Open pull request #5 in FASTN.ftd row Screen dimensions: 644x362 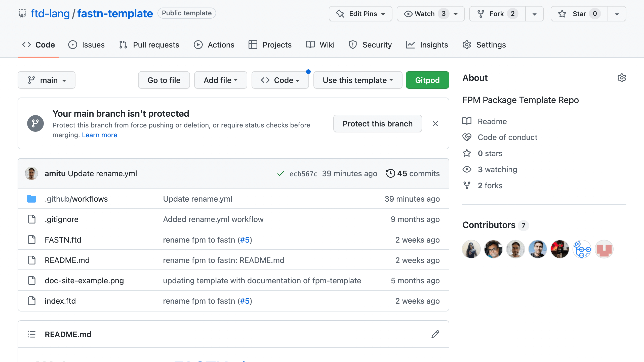(x=245, y=240)
